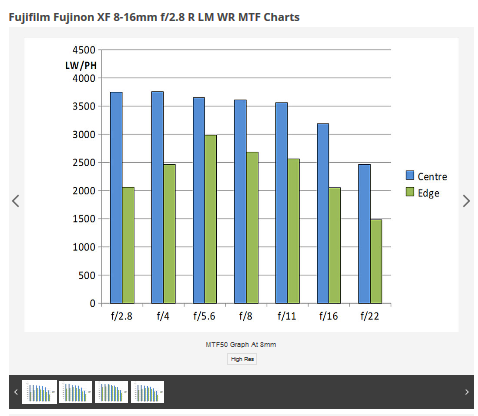478x416 pixels.
Task: Click the 3000 y-axis value
Action: (x=84, y=135)
